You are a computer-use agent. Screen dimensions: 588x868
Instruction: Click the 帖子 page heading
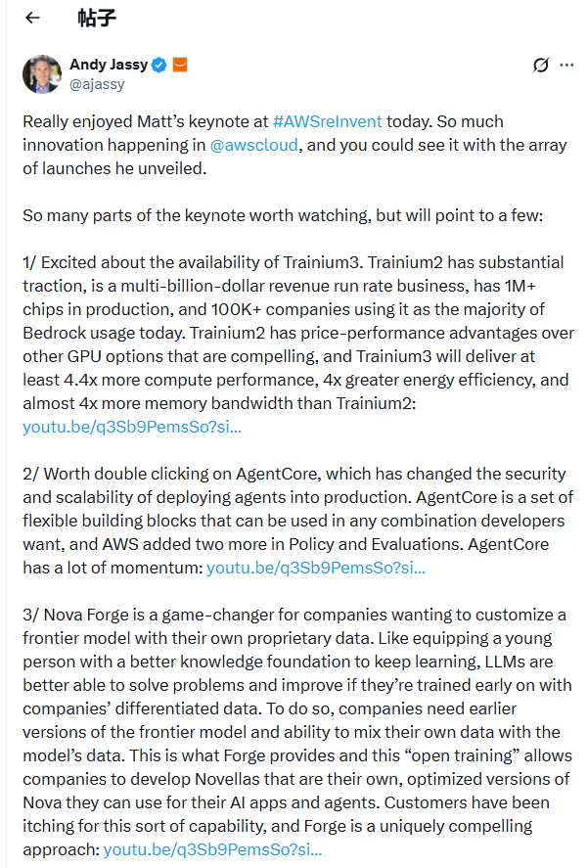(94, 18)
